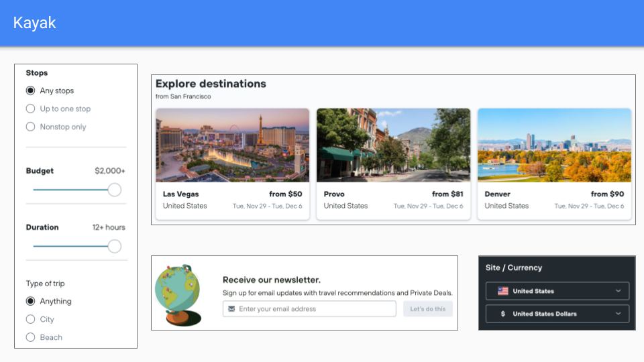Click 'from San Francisco' text
This screenshot has width=644, height=362.
pyautogui.click(x=183, y=97)
